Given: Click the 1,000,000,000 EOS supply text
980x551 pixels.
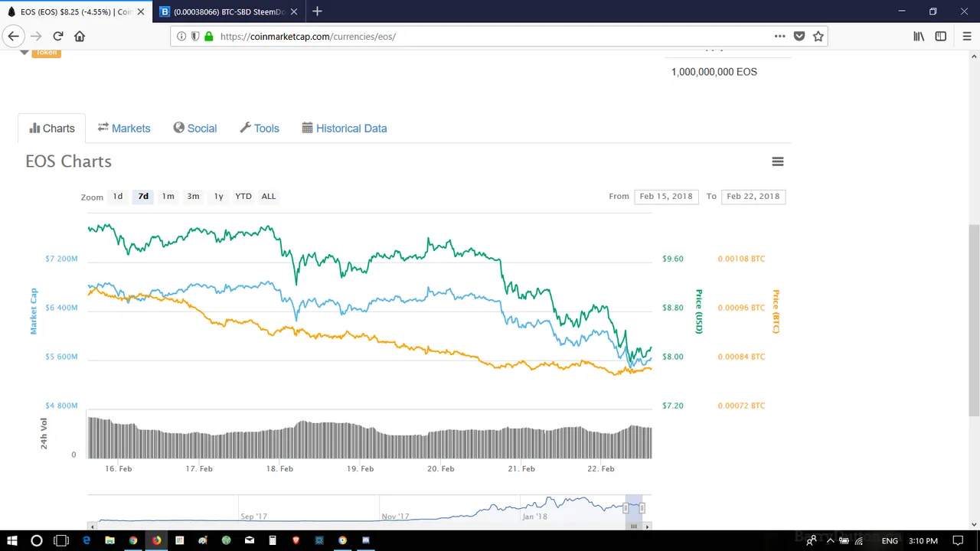Looking at the screenshot, I should pos(714,72).
